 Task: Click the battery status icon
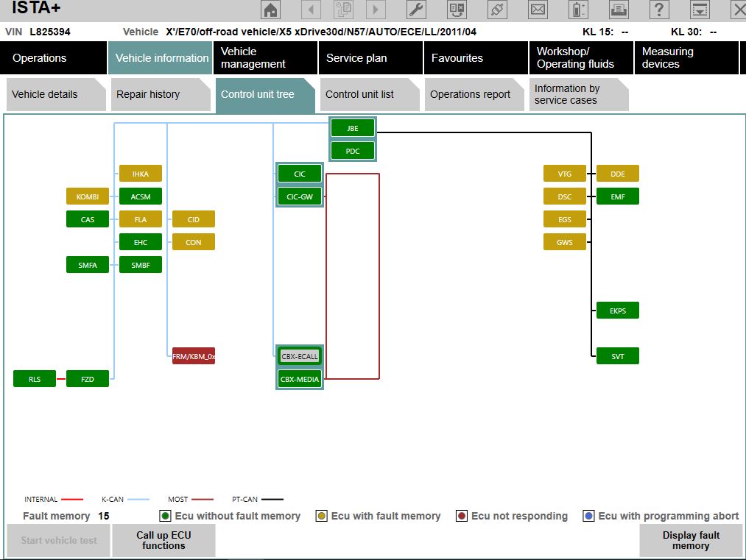pos(579,10)
